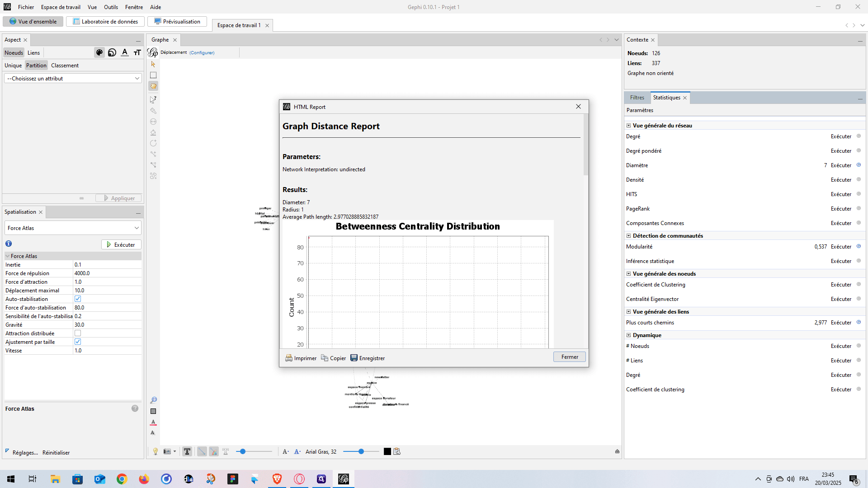Select the rectangle selection tool

(153, 75)
